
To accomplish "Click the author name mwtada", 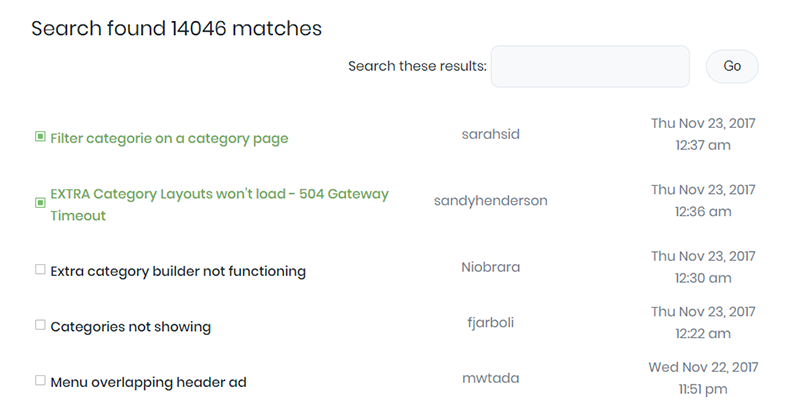I will coord(491,378).
